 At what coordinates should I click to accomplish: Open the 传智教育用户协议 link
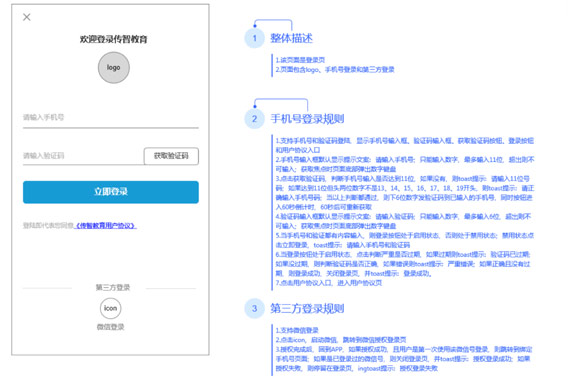[105, 226]
